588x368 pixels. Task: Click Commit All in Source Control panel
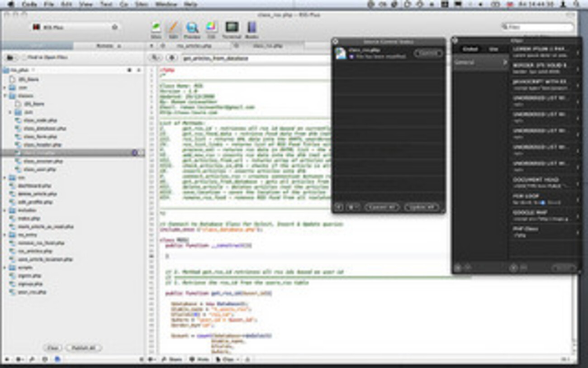pyautogui.click(x=382, y=207)
